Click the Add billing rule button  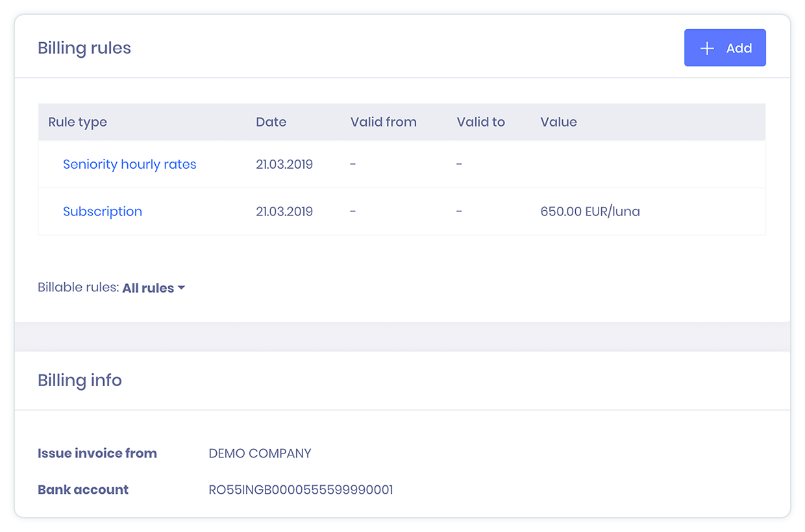coord(725,48)
